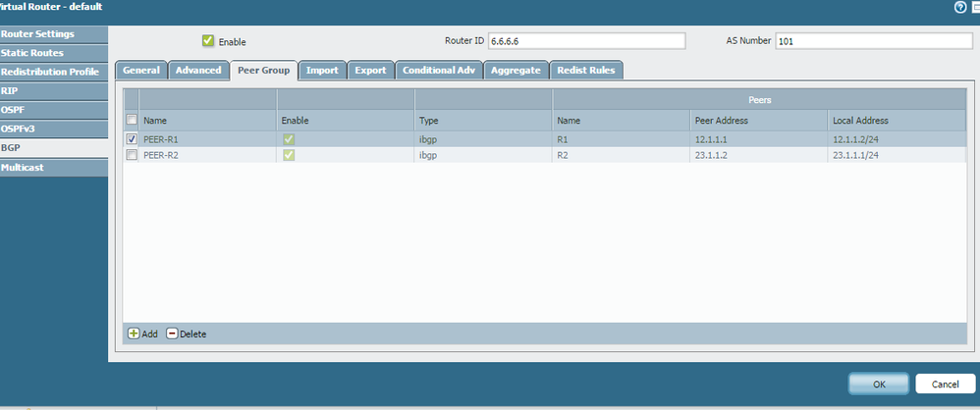Screen dimensions: 980x410
Task: Click the AS Number input field
Action: pos(874,41)
